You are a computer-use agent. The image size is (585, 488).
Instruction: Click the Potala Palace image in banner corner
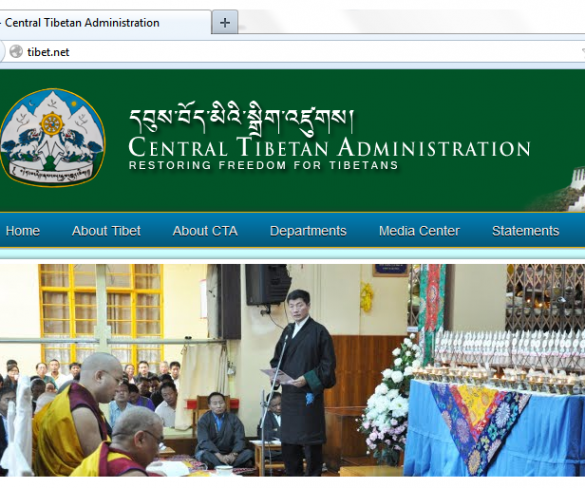pos(556,190)
